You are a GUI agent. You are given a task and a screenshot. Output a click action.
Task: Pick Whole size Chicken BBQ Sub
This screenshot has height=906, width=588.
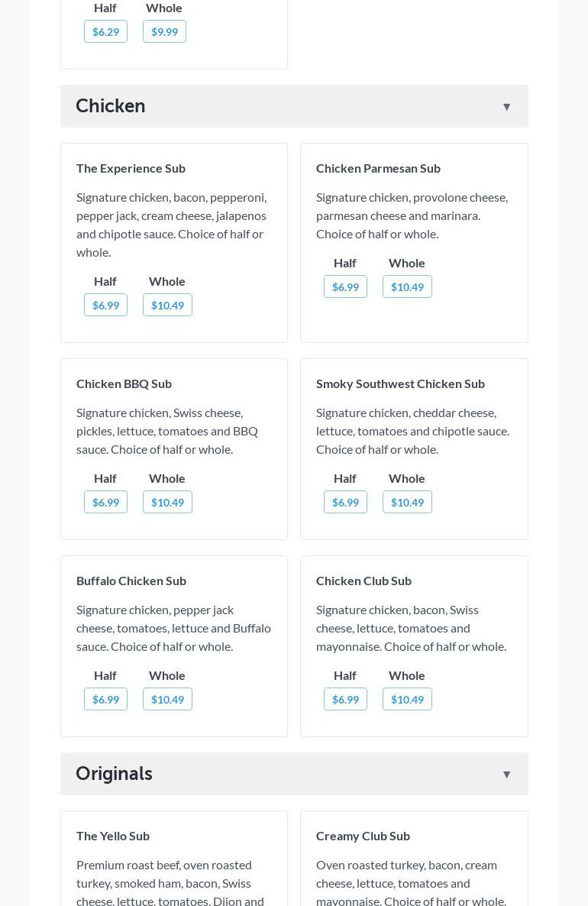pyautogui.click(x=167, y=502)
